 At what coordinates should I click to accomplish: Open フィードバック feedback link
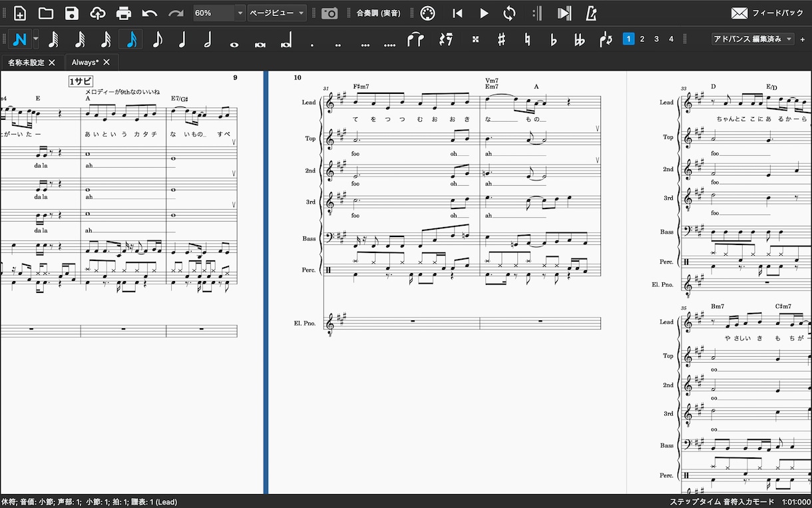[767, 13]
